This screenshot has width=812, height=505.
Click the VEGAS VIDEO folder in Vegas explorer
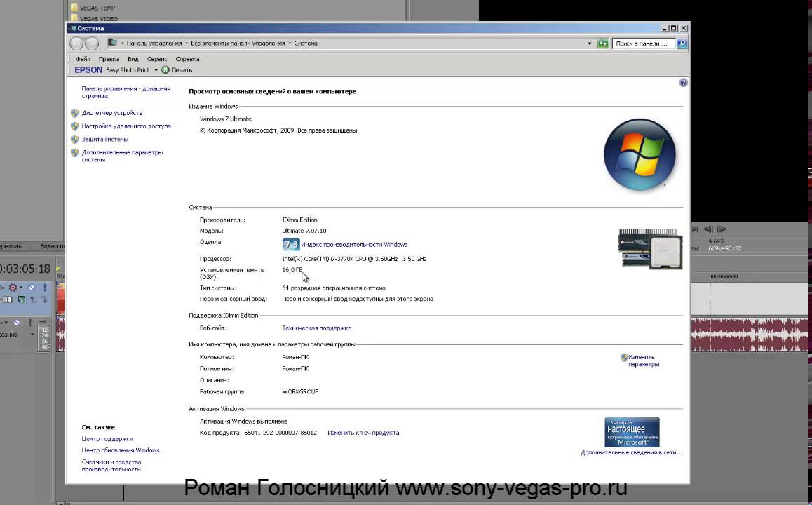[x=94, y=19]
